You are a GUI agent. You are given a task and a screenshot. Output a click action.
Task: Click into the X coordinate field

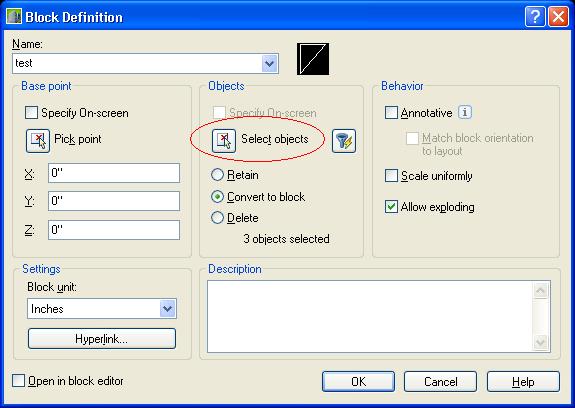[x=114, y=173]
